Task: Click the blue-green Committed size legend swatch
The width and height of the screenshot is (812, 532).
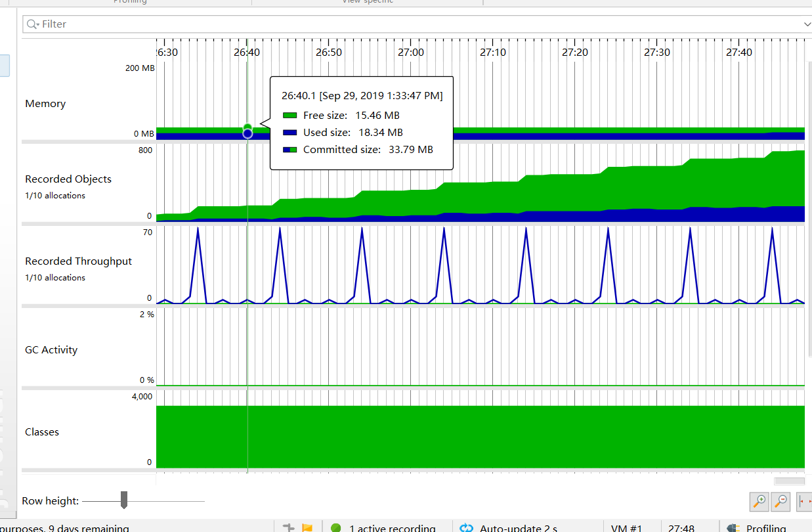Action: (x=290, y=150)
